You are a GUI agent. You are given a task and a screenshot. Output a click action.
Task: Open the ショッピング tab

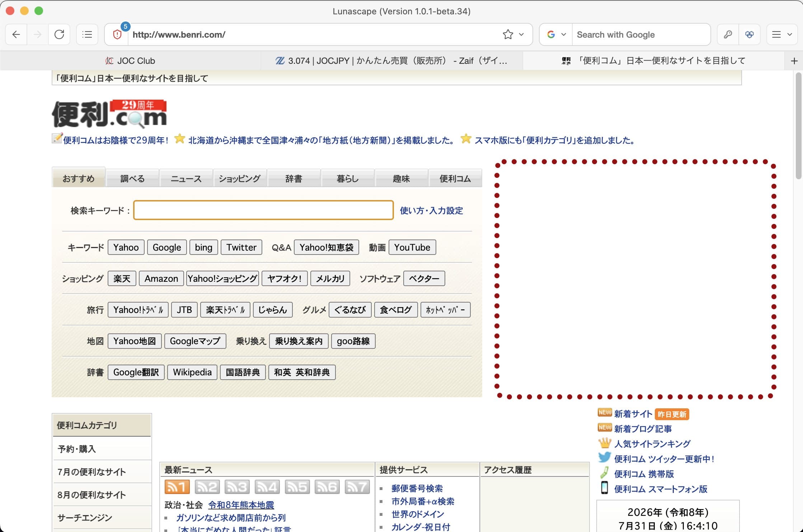240,178
